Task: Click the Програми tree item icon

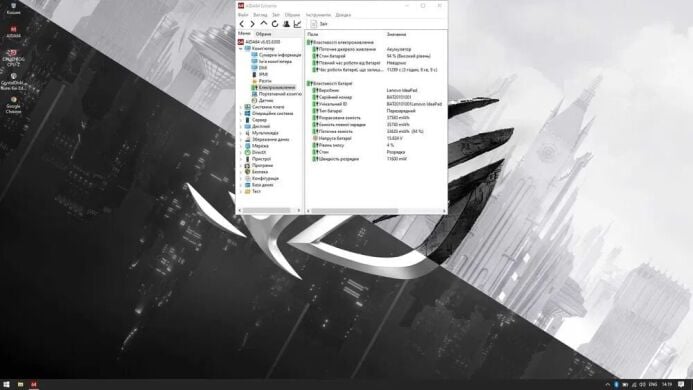Action: 248,165
